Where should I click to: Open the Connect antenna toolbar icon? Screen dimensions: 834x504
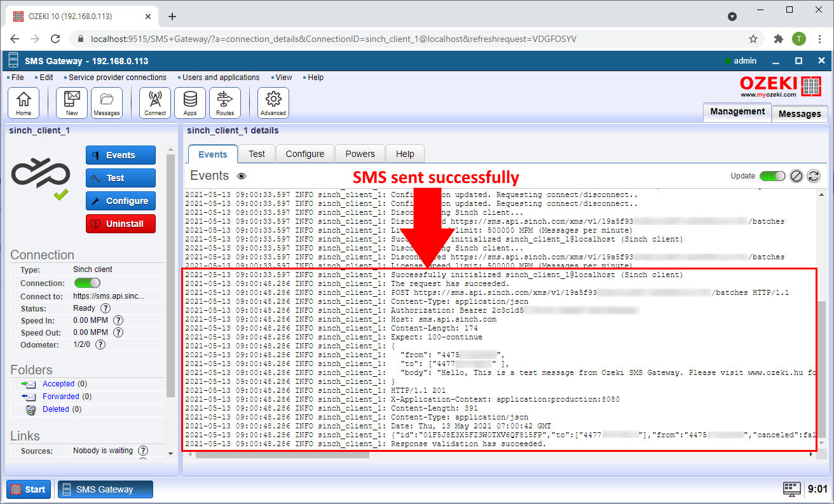point(155,103)
